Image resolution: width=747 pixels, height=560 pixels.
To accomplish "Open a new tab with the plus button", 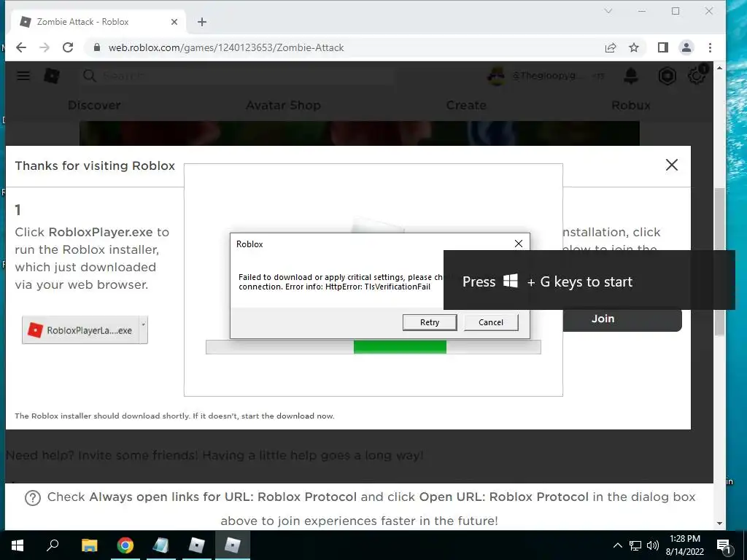I will (202, 22).
